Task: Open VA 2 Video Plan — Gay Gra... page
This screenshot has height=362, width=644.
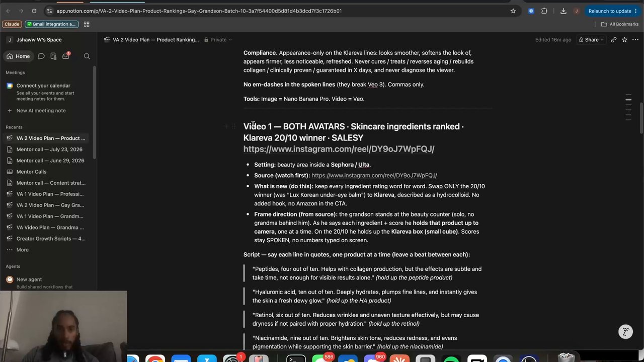Action: coord(49,205)
